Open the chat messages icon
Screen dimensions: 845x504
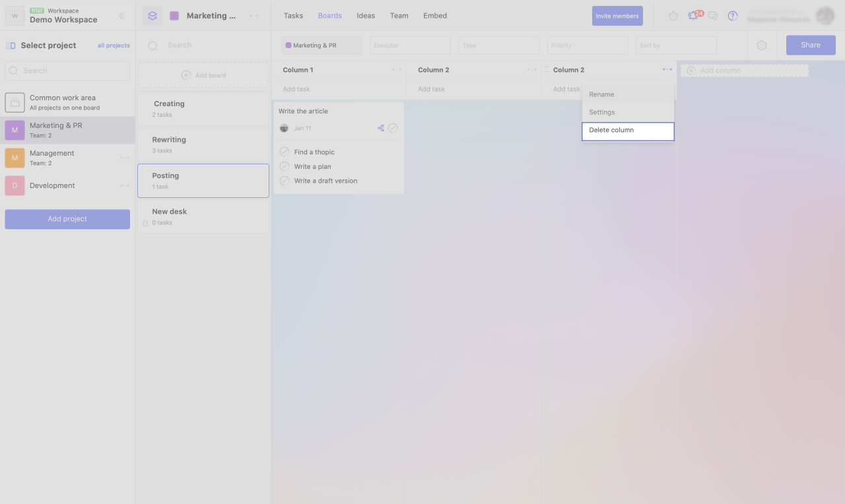coord(713,16)
